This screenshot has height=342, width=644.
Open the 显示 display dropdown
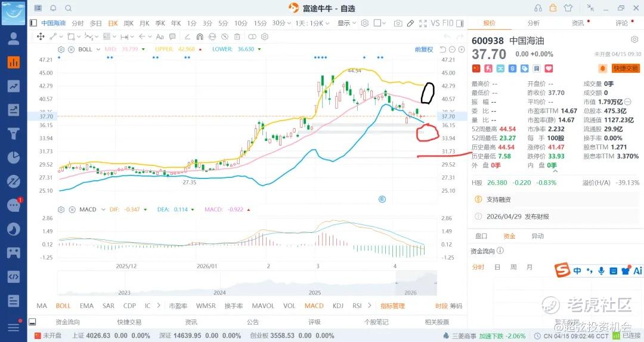(346, 23)
